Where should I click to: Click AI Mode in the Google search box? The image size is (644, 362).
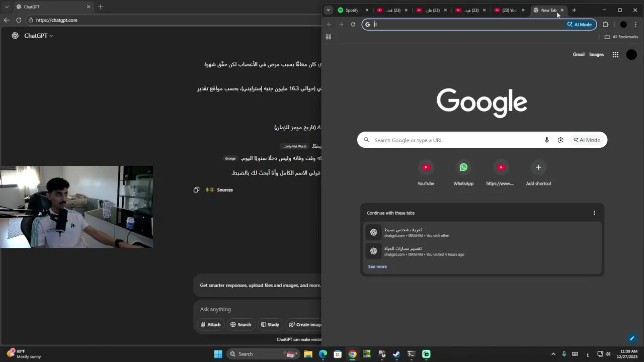pos(587,140)
